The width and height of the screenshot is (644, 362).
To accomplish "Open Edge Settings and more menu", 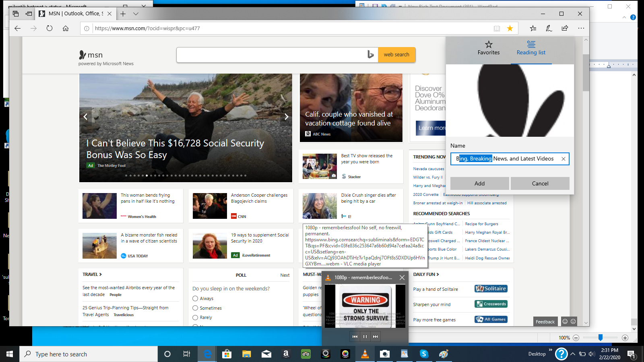I will coord(581,28).
